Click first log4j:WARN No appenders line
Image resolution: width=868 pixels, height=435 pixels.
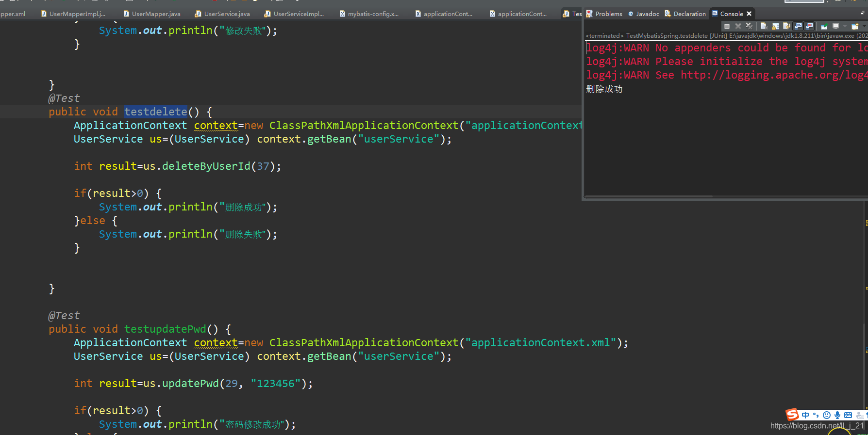727,48
